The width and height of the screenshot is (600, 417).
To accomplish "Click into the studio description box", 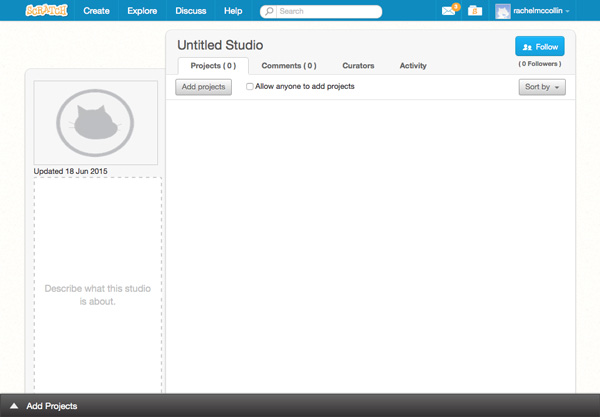I will (98, 285).
